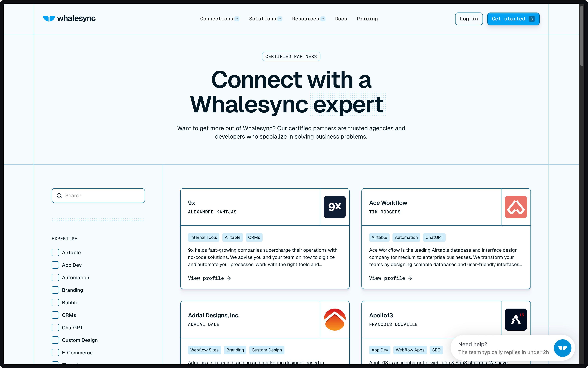Click the Ace Workflow card title
The image size is (588, 368).
pos(388,203)
